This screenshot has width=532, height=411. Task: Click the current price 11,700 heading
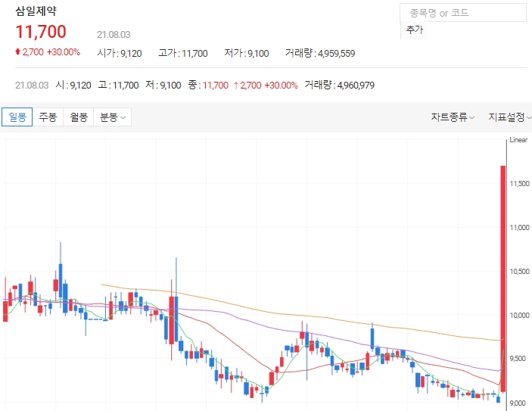[41, 32]
